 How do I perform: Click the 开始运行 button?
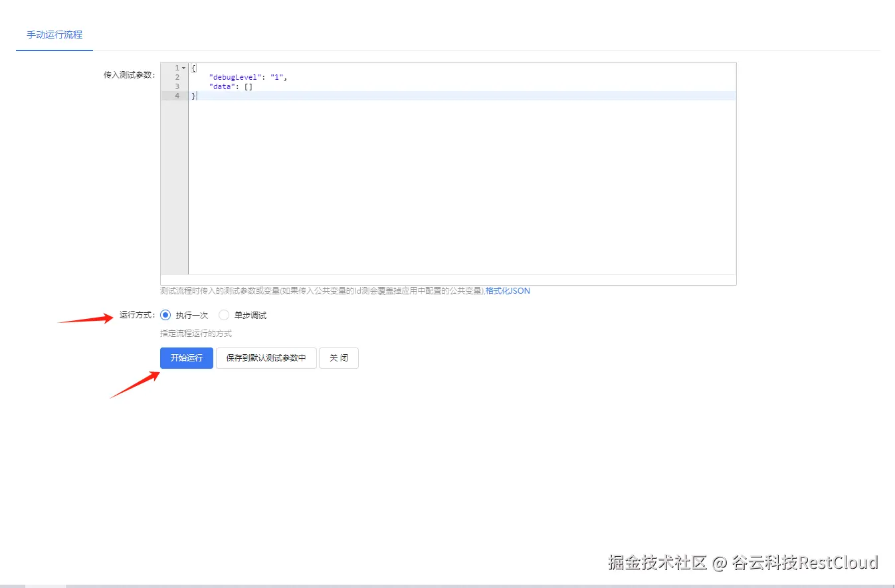tap(187, 358)
